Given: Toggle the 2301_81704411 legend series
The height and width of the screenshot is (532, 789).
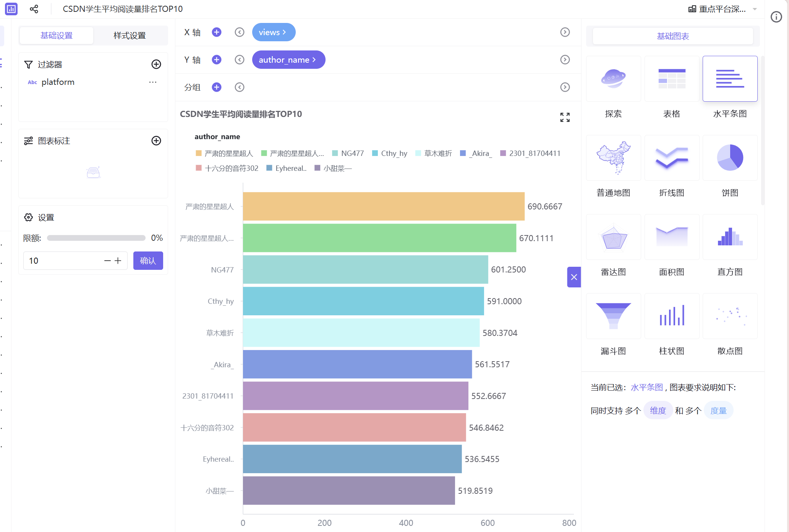Looking at the screenshot, I should 530,153.
